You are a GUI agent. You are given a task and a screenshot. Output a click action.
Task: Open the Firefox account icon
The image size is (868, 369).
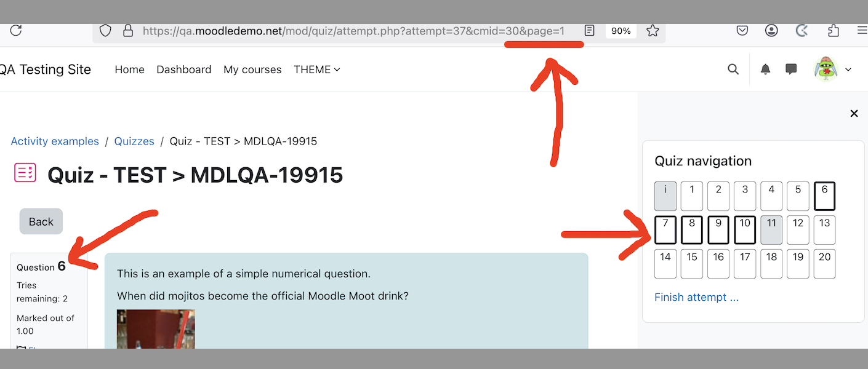pos(771,30)
